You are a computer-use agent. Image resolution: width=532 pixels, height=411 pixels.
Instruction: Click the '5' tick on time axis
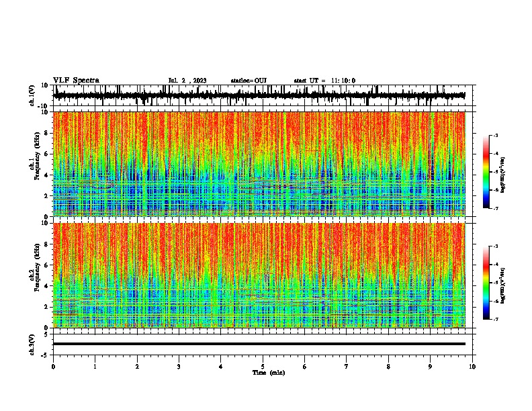pos(263,367)
